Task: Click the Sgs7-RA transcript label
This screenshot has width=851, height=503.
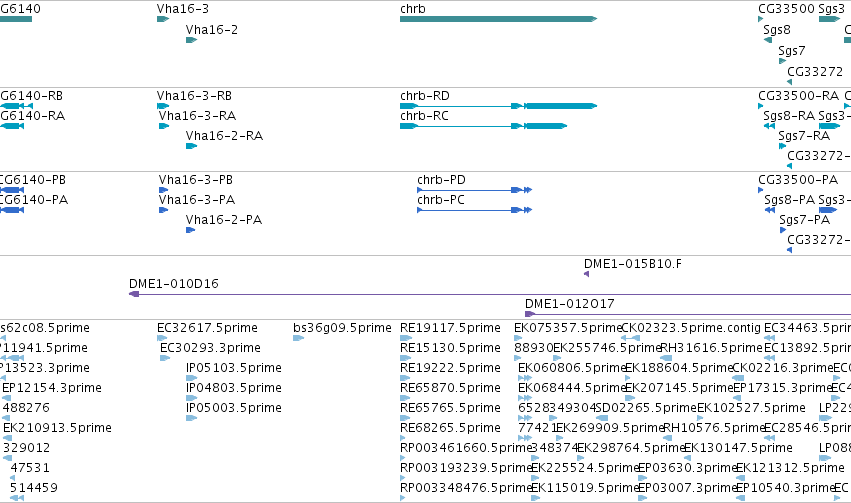Action: click(x=804, y=136)
